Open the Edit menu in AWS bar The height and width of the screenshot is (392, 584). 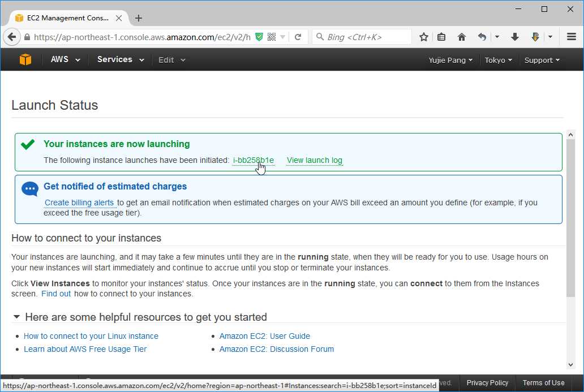coord(171,60)
